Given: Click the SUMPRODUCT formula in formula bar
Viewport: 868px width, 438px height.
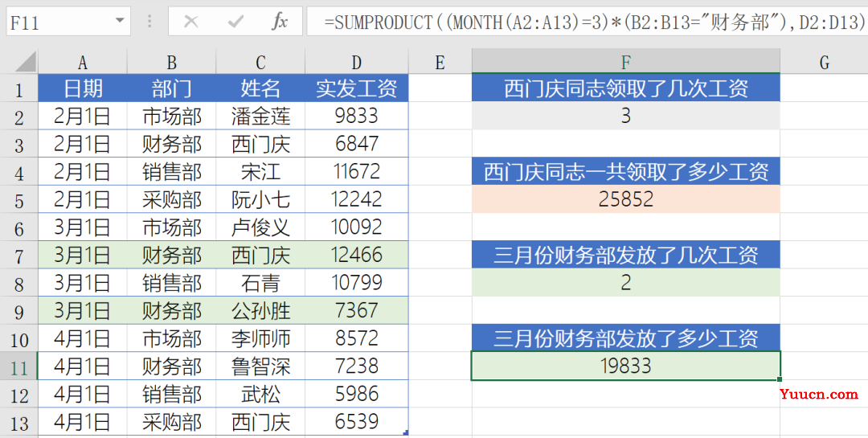Looking at the screenshot, I should (x=595, y=22).
